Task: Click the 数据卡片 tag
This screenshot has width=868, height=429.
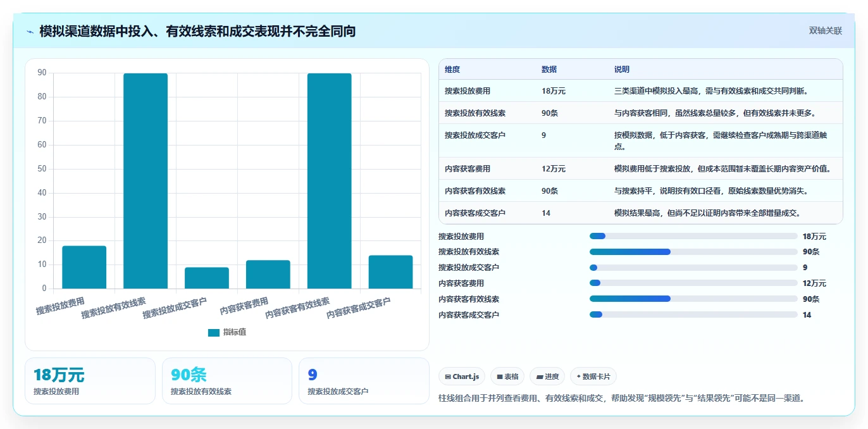Action: (x=593, y=376)
